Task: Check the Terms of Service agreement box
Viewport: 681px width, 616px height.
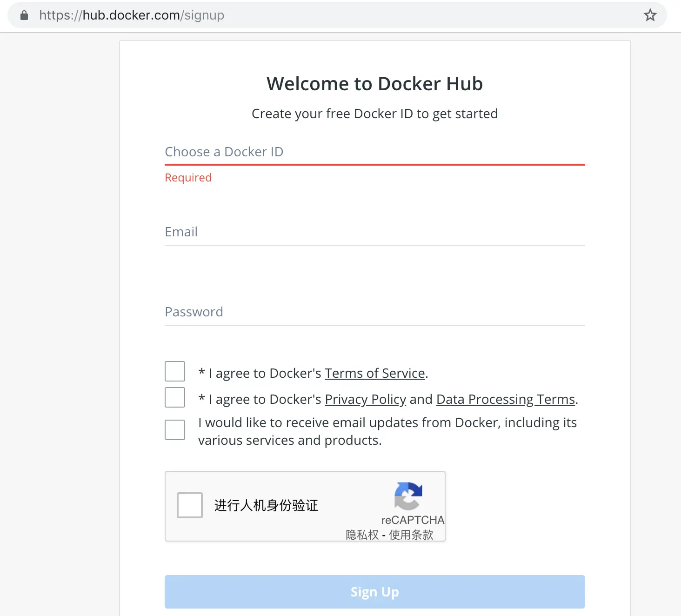Action: [175, 371]
